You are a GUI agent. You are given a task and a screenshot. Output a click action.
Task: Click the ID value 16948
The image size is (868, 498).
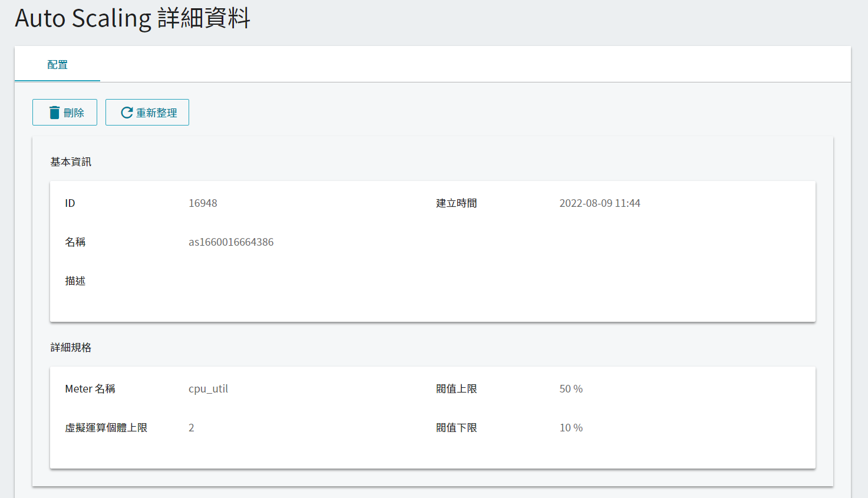tap(203, 203)
